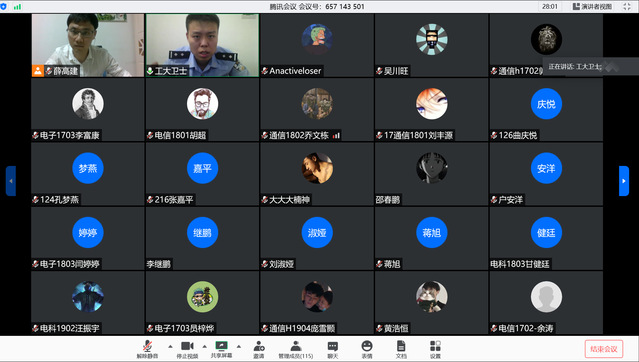Click the name label 电子1803闫婷婷
Screen dimensions: 639x362
70,264
